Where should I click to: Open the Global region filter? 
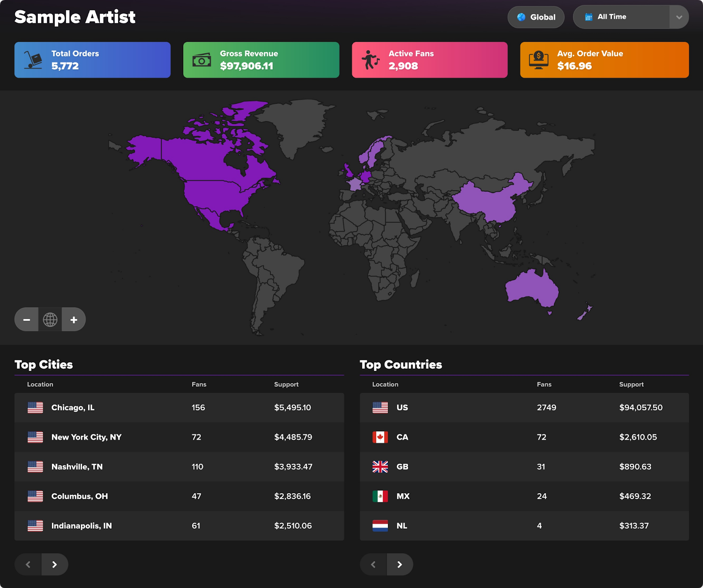536,17
